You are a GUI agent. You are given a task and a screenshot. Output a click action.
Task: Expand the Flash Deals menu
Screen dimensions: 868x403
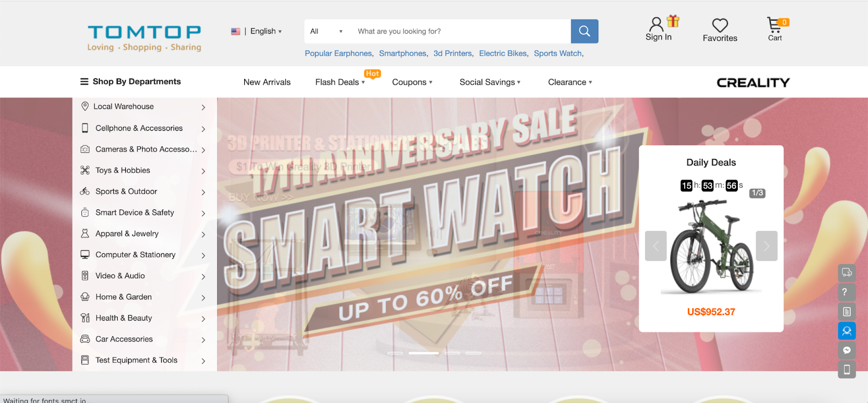pos(340,82)
